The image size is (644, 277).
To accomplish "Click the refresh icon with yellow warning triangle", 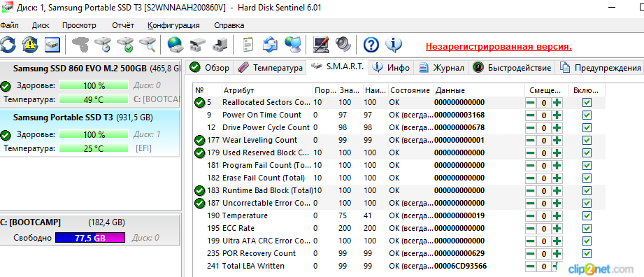I will point(30,44).
